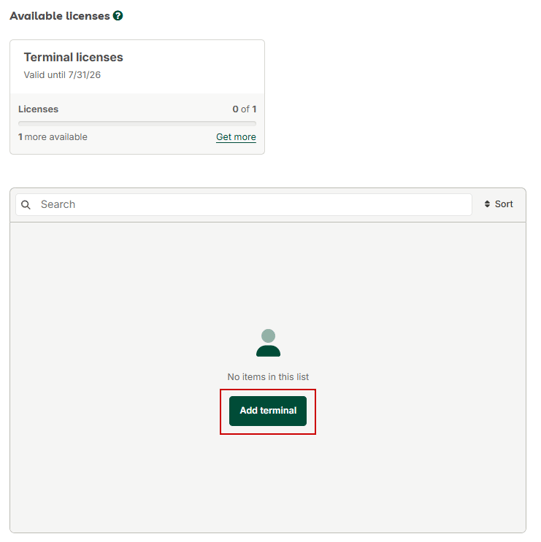
Task: Click the person silhouette empty-list icon
Action: pyautogui.click(x=268, y=343)
